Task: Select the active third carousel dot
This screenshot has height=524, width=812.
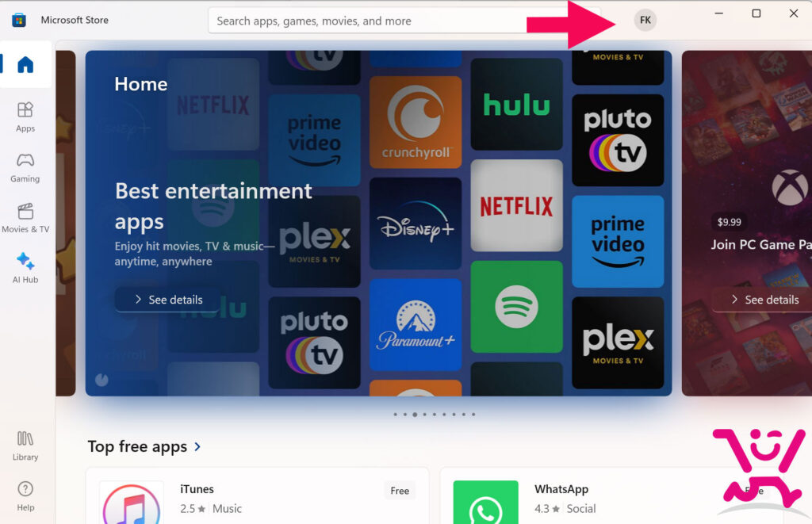Action: tap(415, 415)
